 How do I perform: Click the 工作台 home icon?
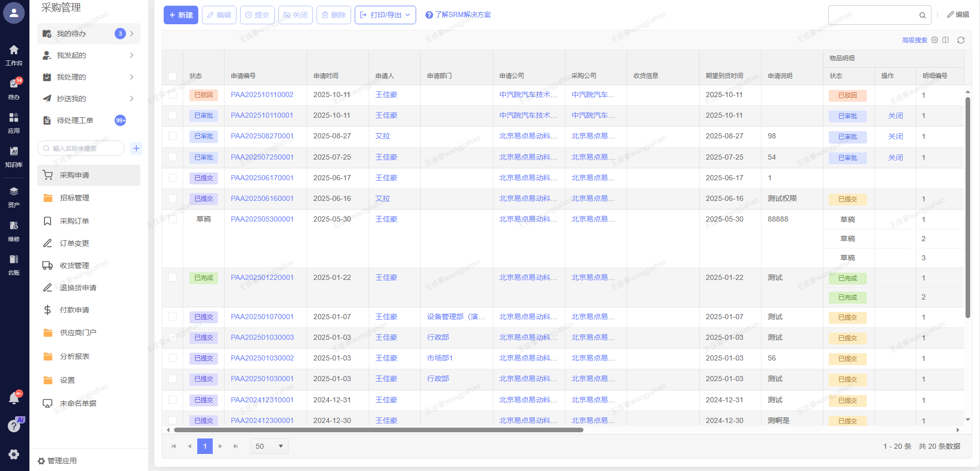(14, 55)
